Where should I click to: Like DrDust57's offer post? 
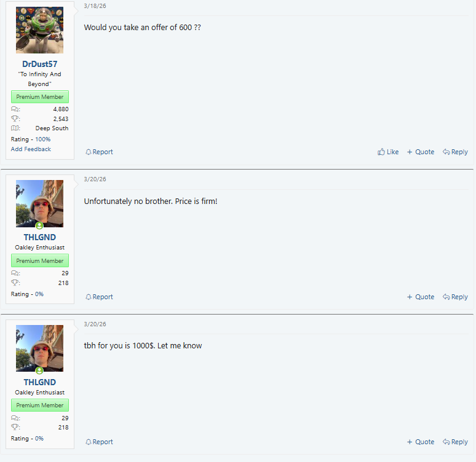388,152
